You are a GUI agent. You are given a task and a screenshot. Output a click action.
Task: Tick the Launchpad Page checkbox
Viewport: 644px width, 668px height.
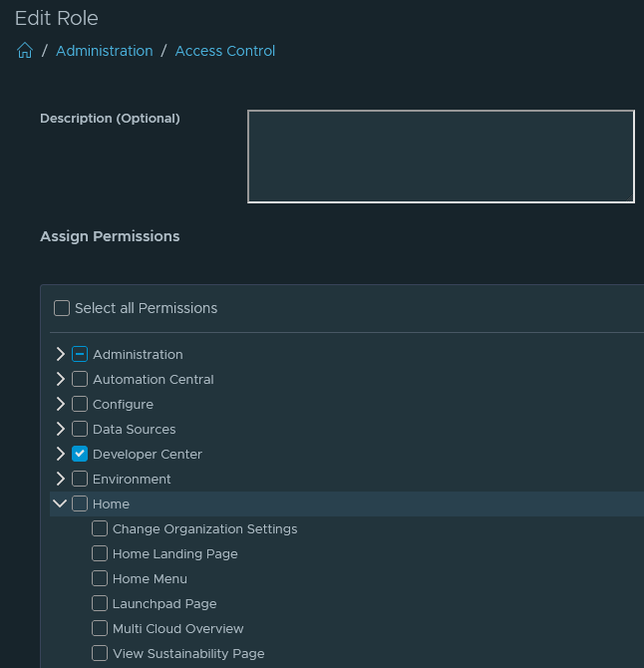[100, 603]
